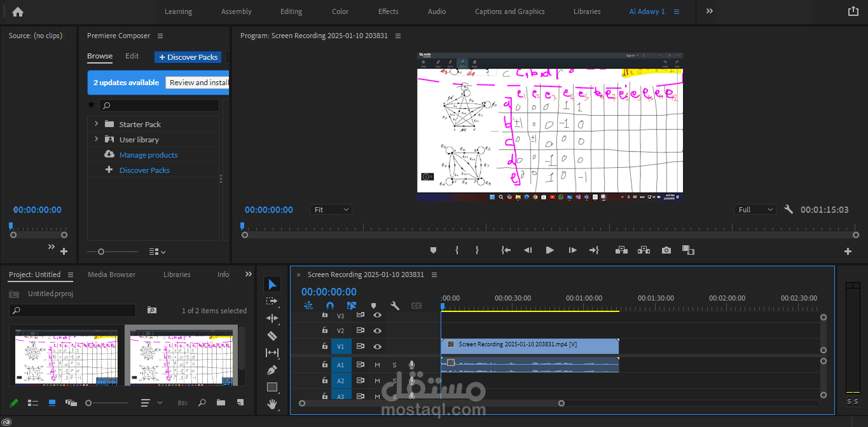Click Export Frame camera icon
Screen dimensions: 868x427
click(x=666, y=250)
